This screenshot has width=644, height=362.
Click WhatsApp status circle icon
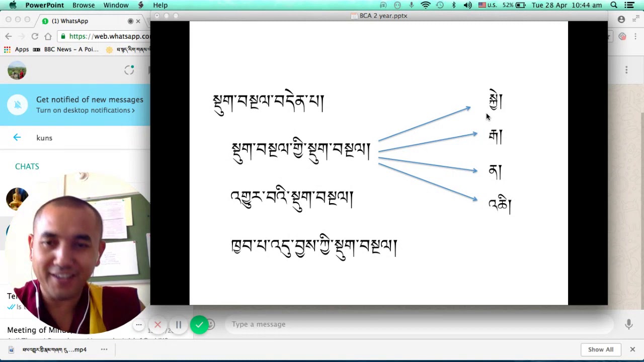click(129, 70)
